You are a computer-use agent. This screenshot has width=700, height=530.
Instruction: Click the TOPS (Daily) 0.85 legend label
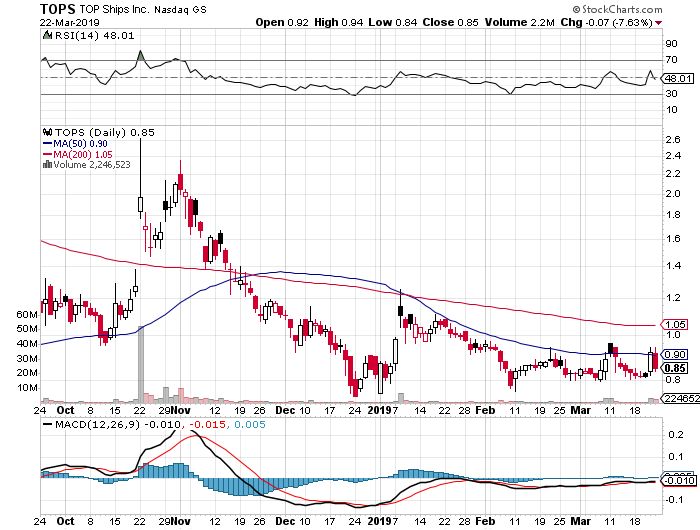105,132
